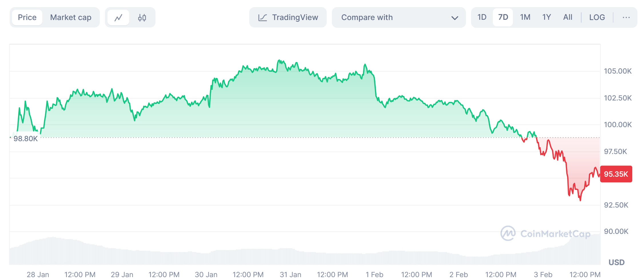Click the TradingView chart icon

pyautogui.click(x=262, y=17)
